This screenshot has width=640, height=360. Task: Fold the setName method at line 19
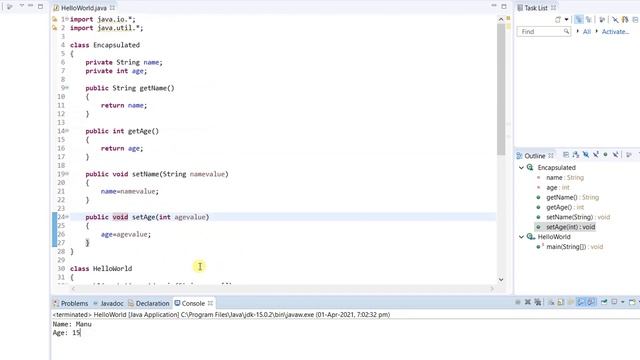tap(67, 174)
